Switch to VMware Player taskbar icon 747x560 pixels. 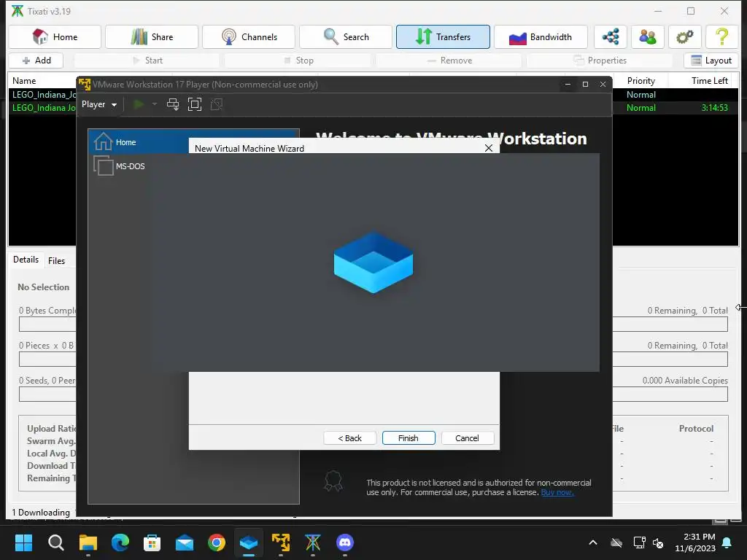coord(281,542)
